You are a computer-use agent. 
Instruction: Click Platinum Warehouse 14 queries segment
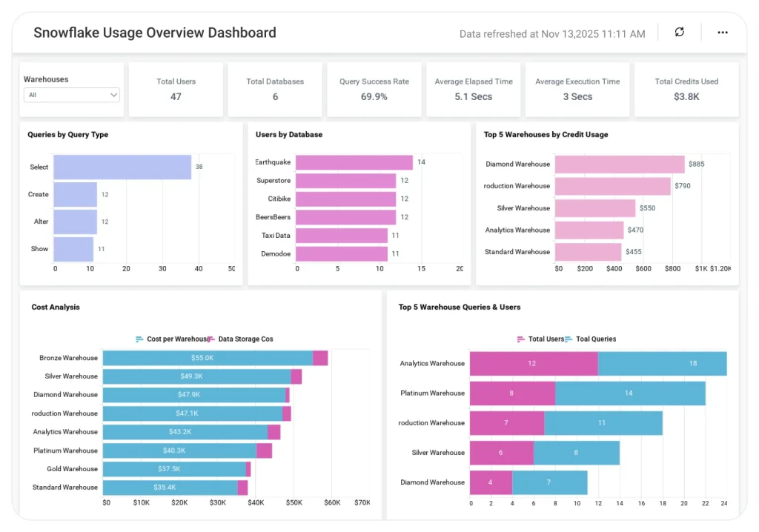630,393
